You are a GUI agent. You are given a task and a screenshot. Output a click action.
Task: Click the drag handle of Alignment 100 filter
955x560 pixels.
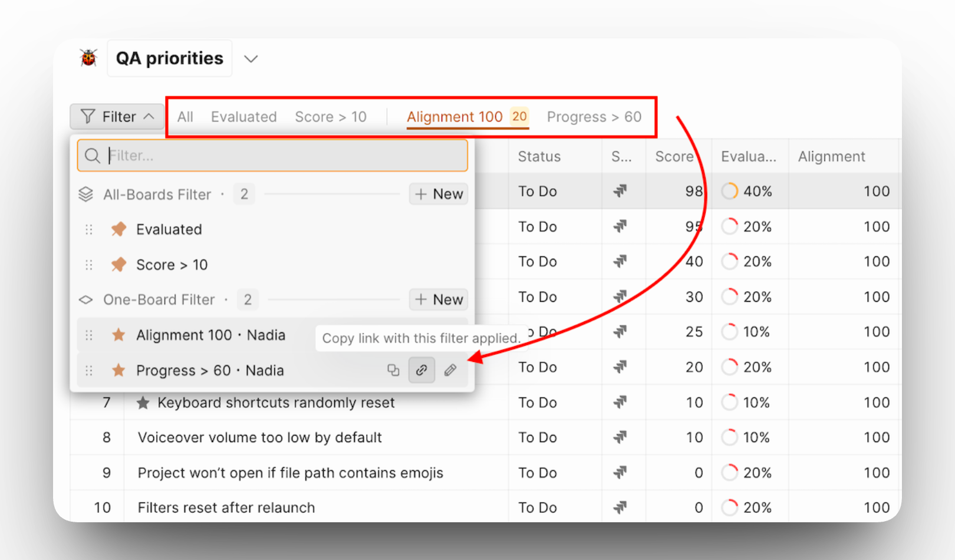(89, 335)
